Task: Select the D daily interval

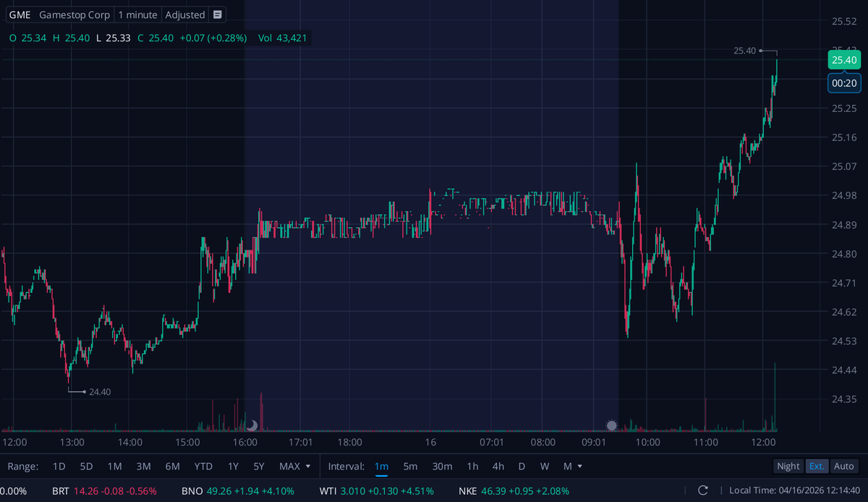Action: (x=522, y=467)
